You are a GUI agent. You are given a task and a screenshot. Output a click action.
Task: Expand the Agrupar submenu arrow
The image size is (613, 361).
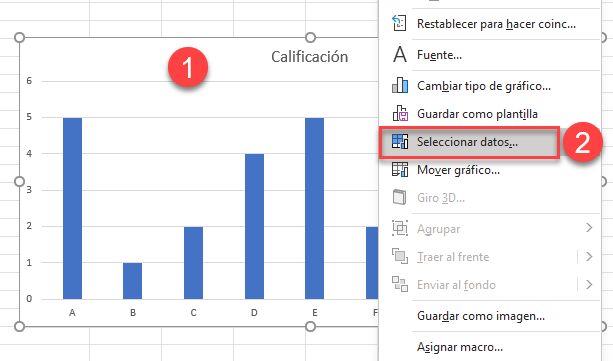click(x=589, y=228)
